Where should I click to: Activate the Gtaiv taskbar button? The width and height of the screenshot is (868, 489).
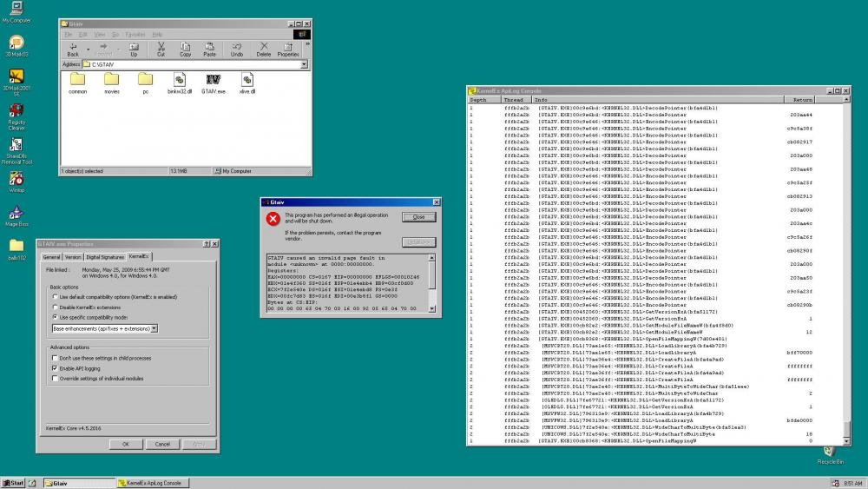pyautogui.click(x=79, y=483)
